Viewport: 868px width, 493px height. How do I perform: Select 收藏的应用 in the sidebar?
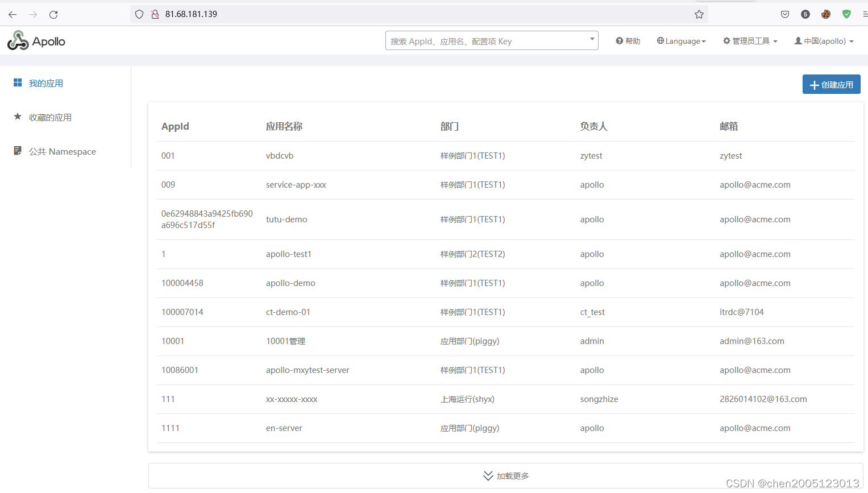(x=50, y=117)
